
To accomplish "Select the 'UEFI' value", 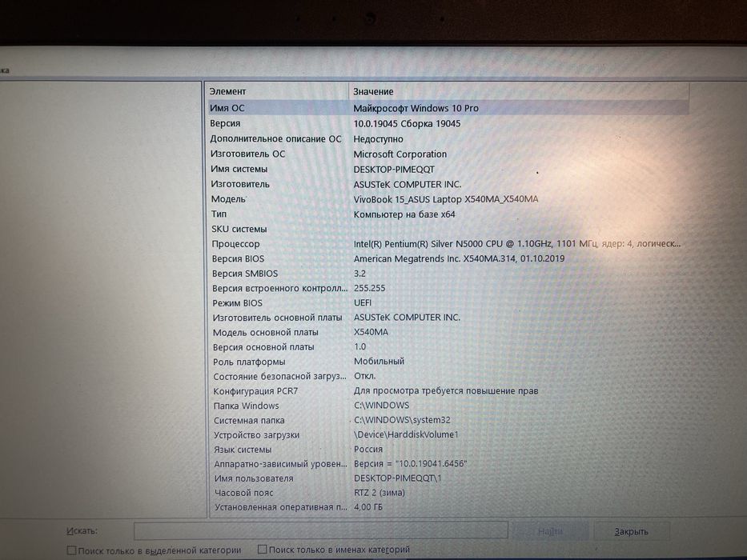I will (363, 303).
